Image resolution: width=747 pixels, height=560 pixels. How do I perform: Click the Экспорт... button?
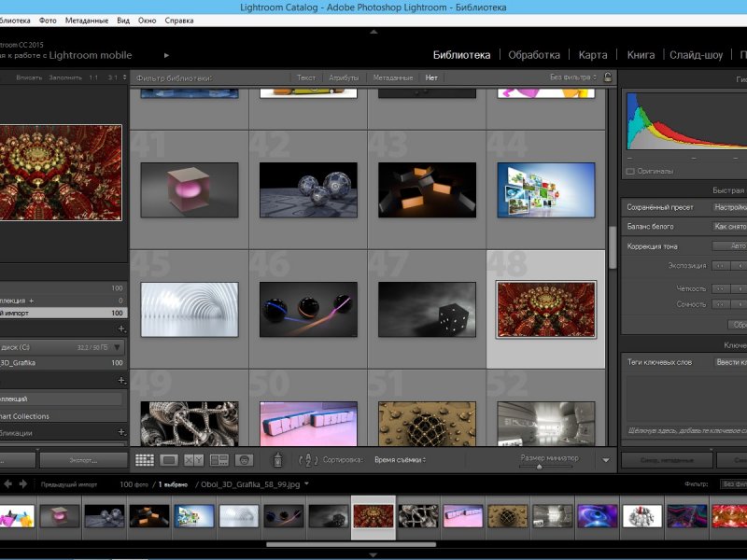pyautogui.click(x=83, y=460)
